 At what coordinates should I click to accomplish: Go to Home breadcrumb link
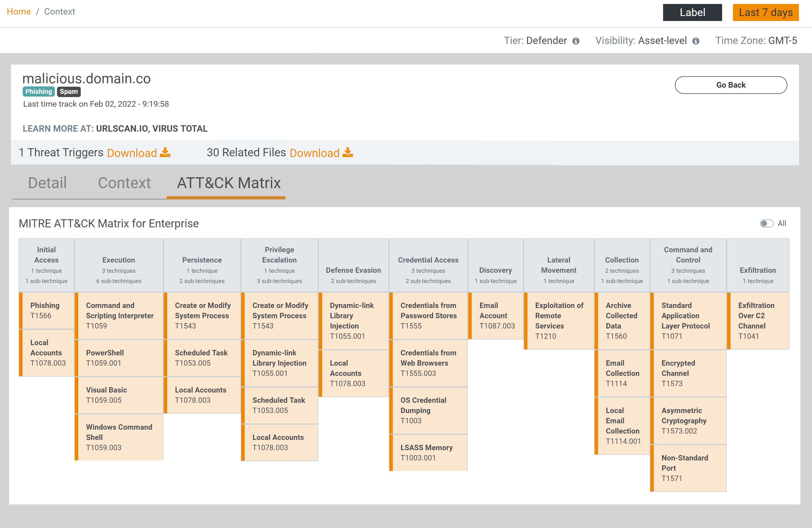(x=19, y=12)
